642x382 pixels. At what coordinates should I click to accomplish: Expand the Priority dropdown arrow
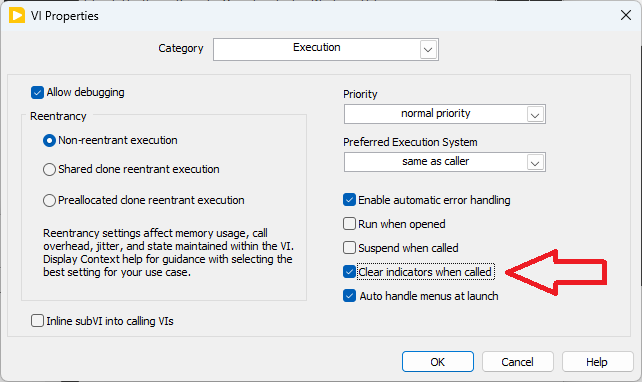[535, 115]
